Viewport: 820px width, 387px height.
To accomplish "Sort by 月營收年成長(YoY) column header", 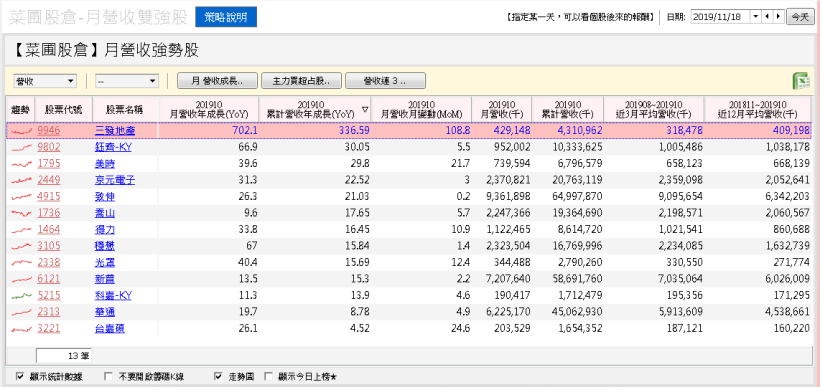I will [x=209, y=109].
